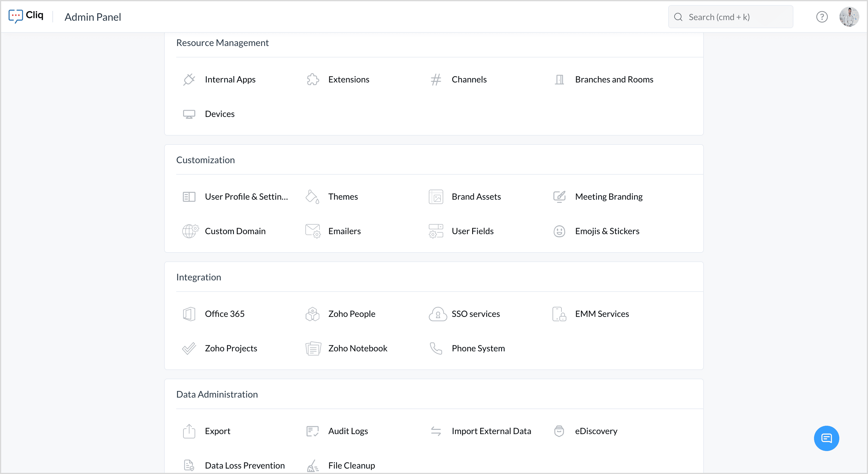Open Meeting Branding
This screenshot has height=474, width=868.
pos(609,196)
